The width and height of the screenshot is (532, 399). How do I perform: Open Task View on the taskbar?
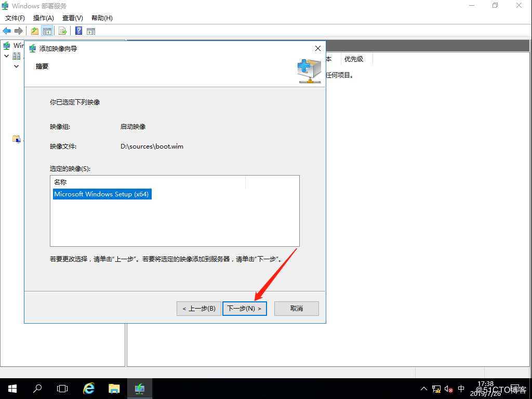pyautogui.click(x=62, y=389)
